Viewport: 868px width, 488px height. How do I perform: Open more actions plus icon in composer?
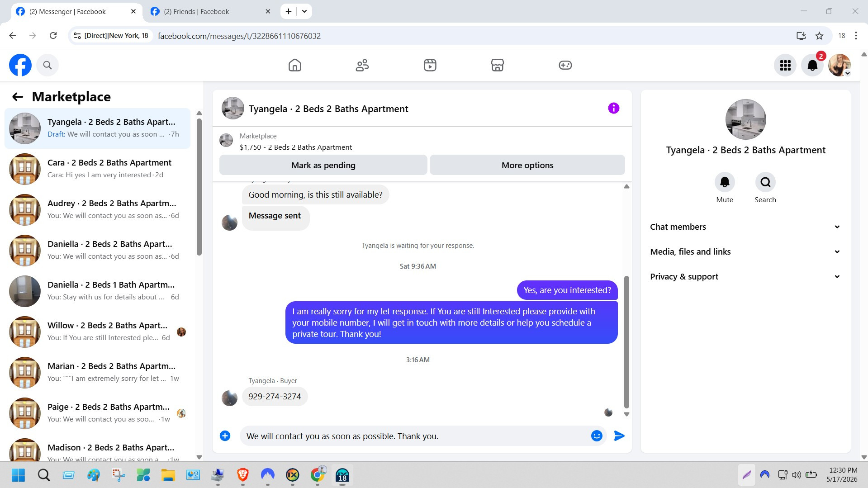pos(225,436)
